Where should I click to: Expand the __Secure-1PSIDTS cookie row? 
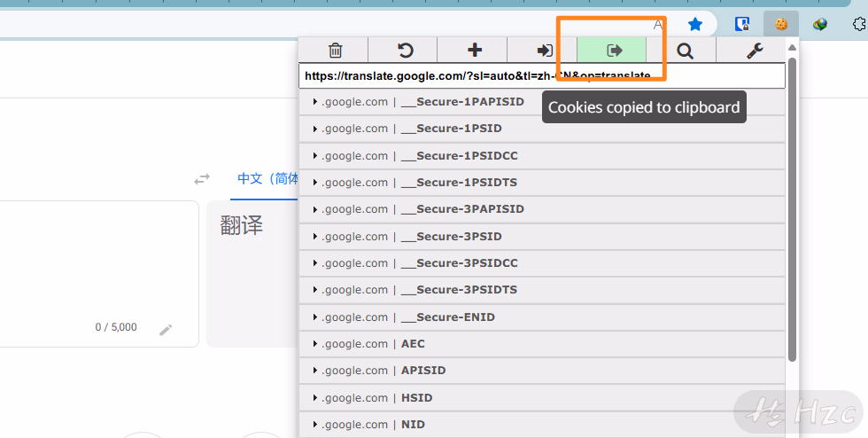(x=542, y=183)
